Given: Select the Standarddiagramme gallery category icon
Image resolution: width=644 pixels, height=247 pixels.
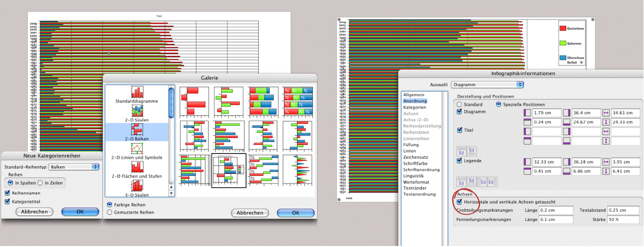Looking at the screenshot, I should [x=137, y=93].
